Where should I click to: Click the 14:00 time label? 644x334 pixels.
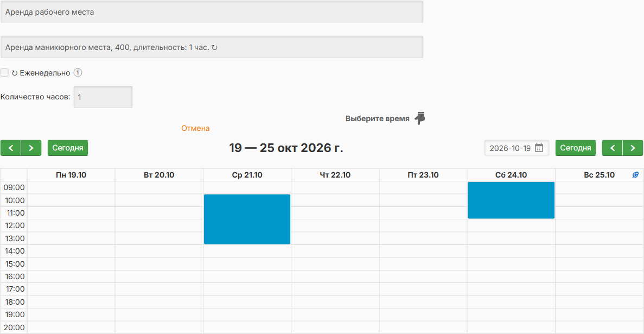14,251
